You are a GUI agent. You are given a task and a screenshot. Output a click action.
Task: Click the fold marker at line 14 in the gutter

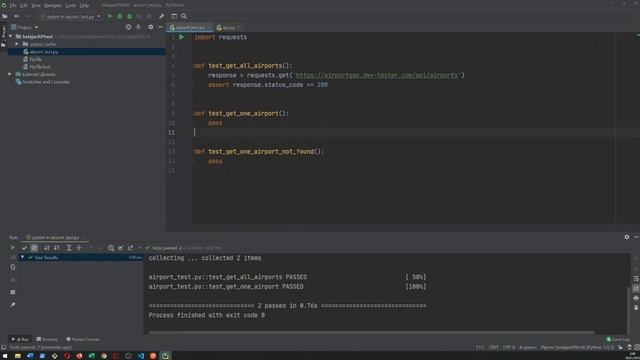(x=191, y=162)
